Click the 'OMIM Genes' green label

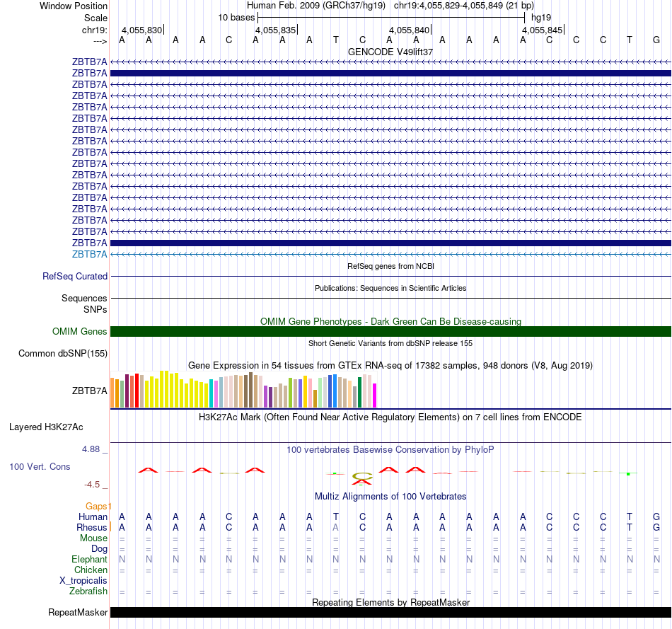[x=80, y=331]
